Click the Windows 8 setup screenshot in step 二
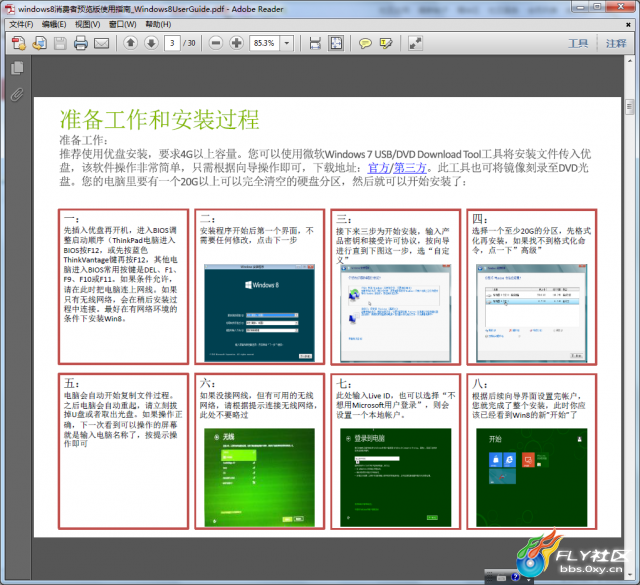Screen dimensions: 640x585 tap(259, 313)
